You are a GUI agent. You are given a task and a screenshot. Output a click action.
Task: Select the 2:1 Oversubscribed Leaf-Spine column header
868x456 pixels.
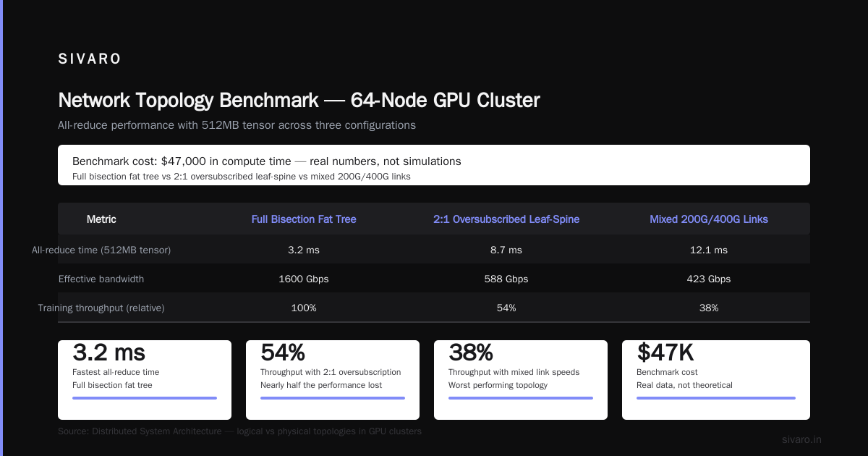(506, 219)
